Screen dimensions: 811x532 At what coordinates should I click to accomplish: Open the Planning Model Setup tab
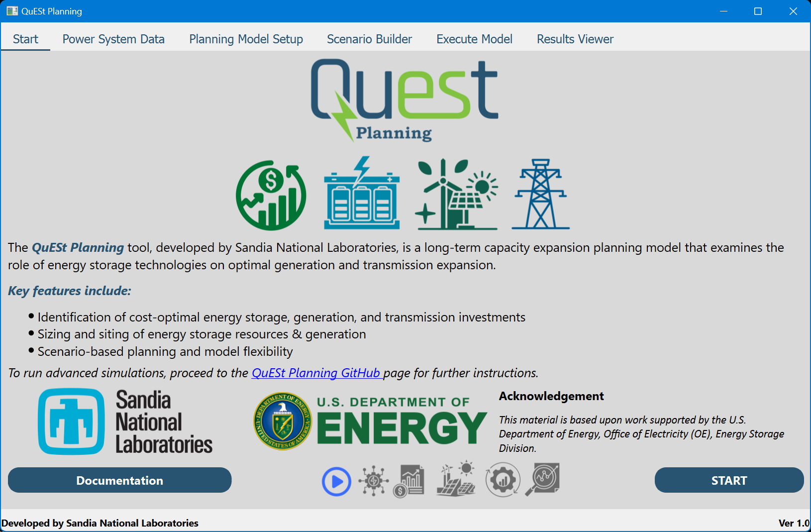(x=246, y=39)
